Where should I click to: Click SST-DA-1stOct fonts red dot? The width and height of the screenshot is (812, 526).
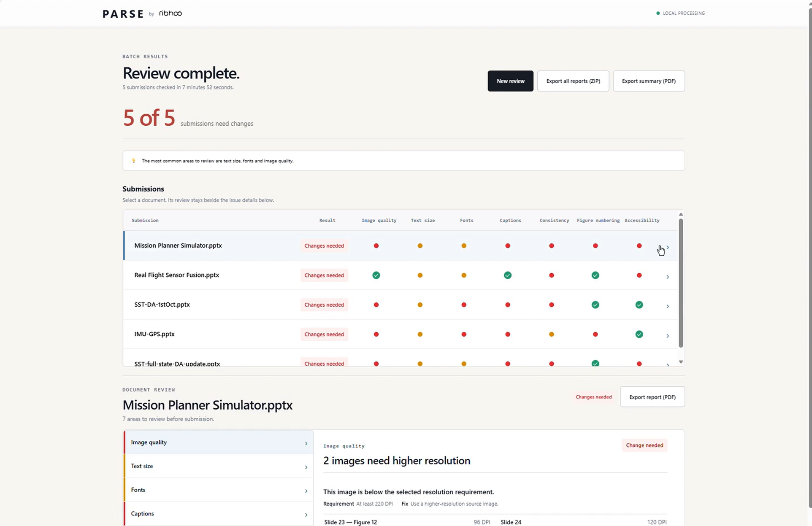click(x=464, y=305)
